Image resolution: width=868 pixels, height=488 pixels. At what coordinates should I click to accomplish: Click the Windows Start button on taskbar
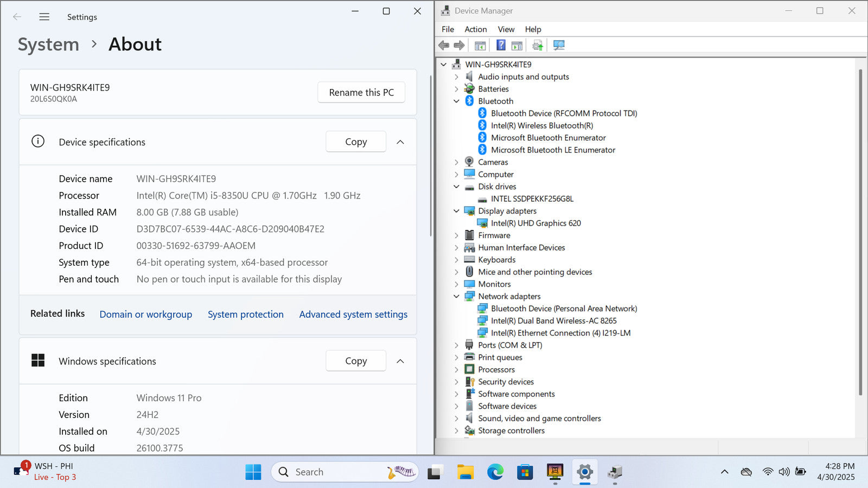253,472
